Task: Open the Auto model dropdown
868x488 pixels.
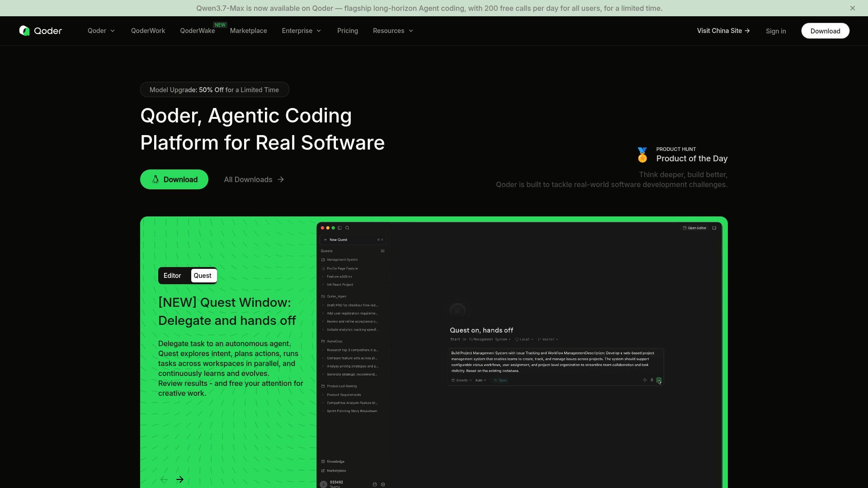Action: coord(481,380)
